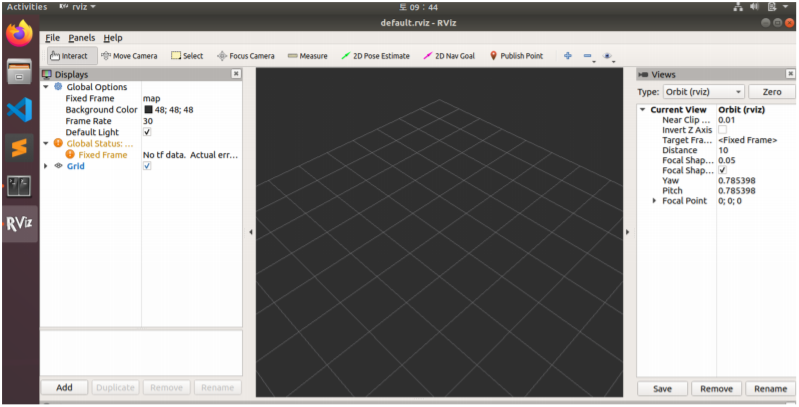Screen dimensions: 799x407
Task: Open Firefox from the dock
Action: (20, 34)
